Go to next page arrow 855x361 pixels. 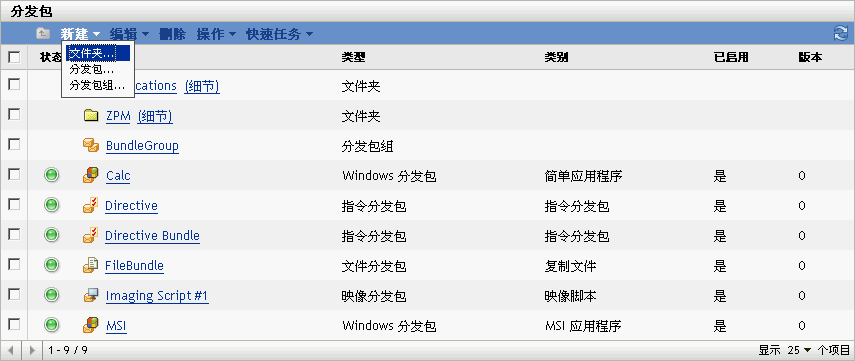click(32, 350)
